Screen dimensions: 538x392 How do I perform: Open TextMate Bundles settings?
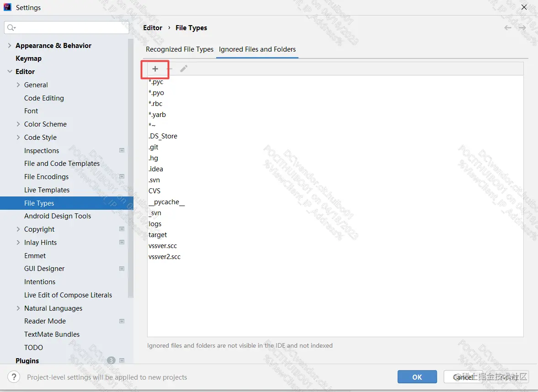pos(52,334)
